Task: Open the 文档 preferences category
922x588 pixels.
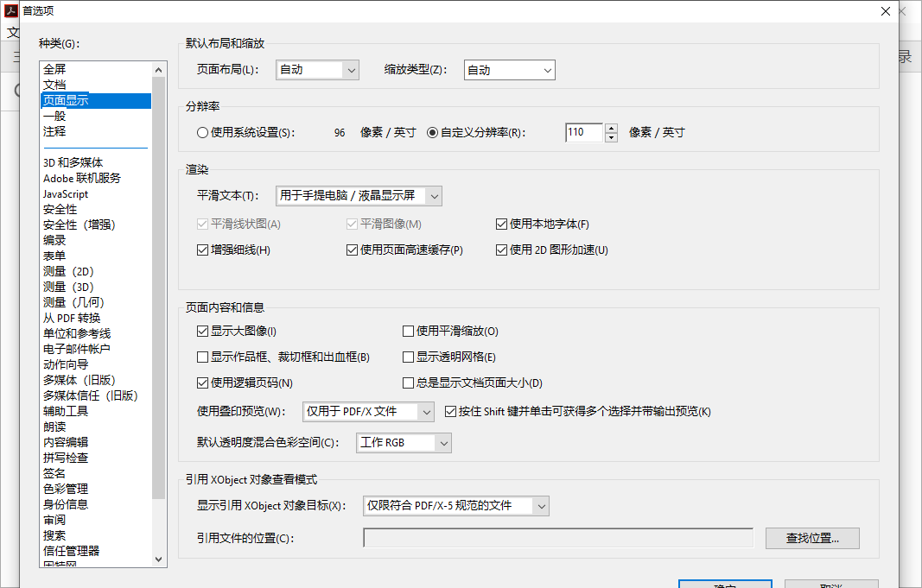Action: point(54,84)
